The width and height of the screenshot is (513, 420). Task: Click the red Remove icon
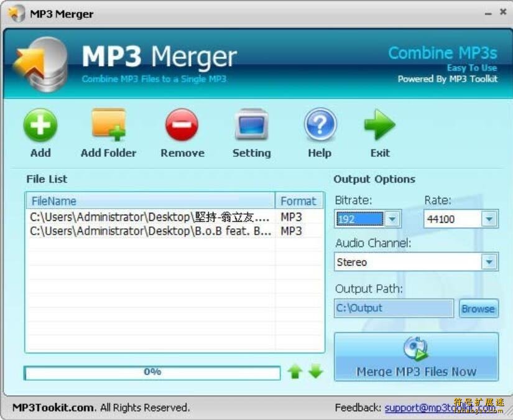(x=182, y=125)
